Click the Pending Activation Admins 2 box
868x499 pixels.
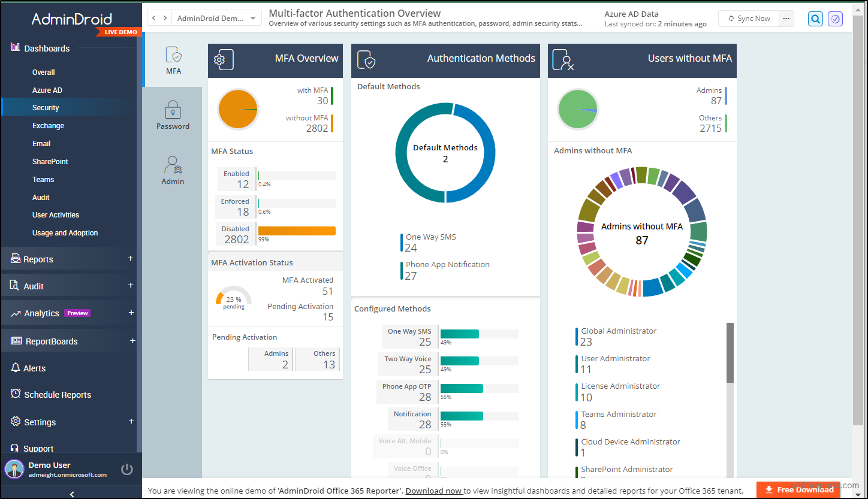pos(271,359)
